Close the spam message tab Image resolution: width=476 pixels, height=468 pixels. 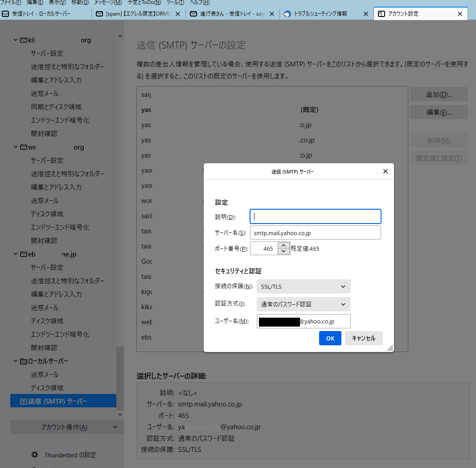point(178,14)
